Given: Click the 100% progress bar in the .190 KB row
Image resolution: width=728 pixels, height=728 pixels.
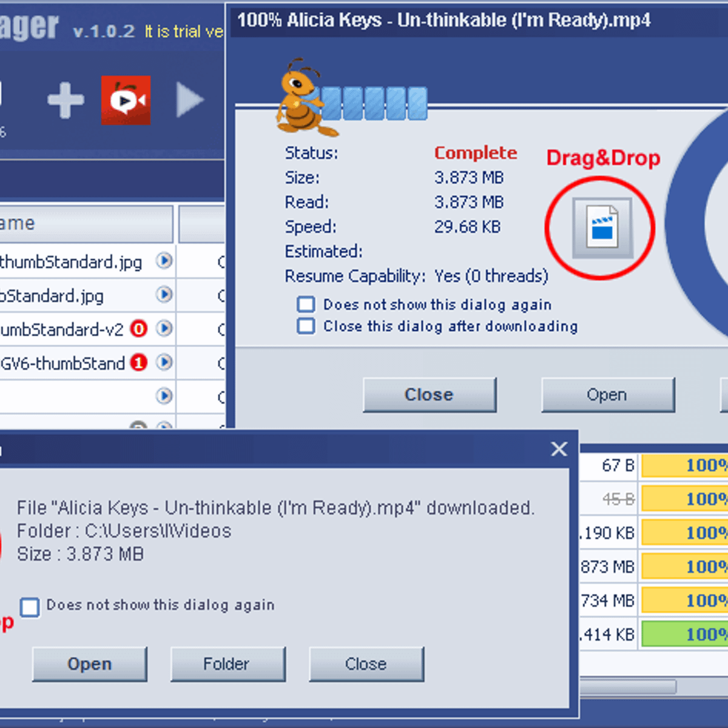Looking at the screenshot, I should [x=684, y=533].
